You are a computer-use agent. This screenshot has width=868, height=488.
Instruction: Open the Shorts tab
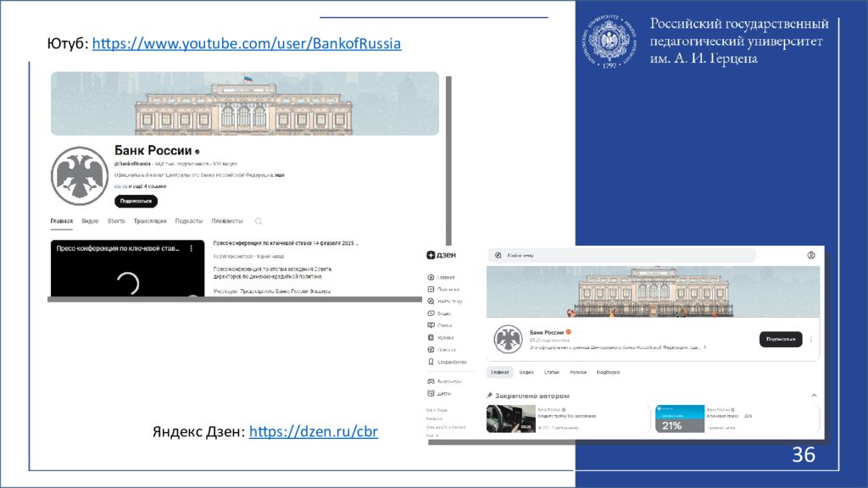pos(116,221)
